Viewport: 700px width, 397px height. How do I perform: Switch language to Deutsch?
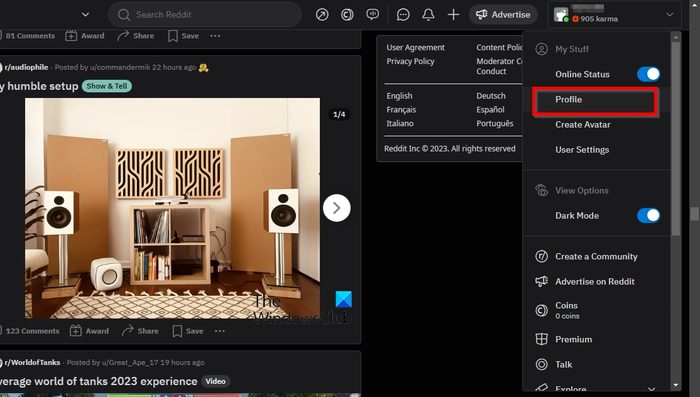tap(491, 96)
